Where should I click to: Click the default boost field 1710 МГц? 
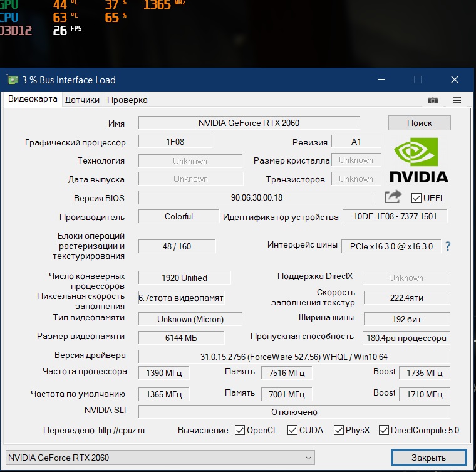425,394
